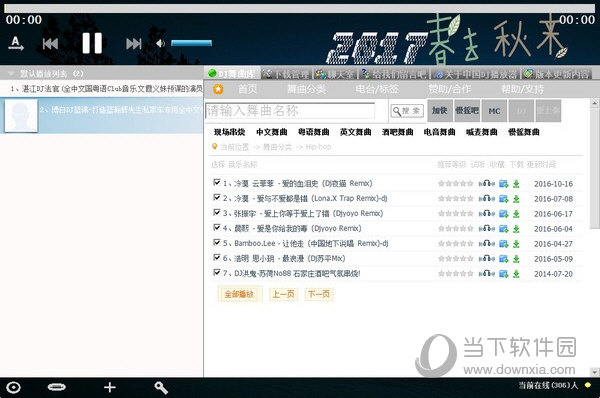
Task: Uncheck song 1 爱的血泪史 checkbox
Action: pos(217,182)
